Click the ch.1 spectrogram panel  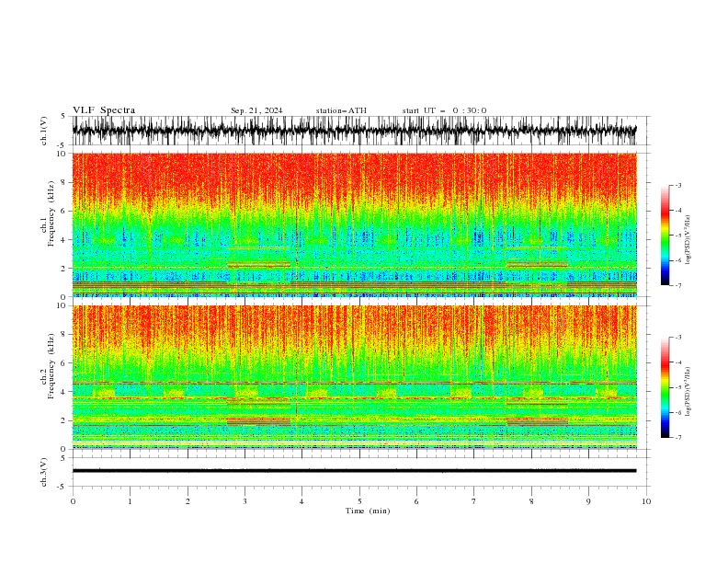tap(354, 224)
